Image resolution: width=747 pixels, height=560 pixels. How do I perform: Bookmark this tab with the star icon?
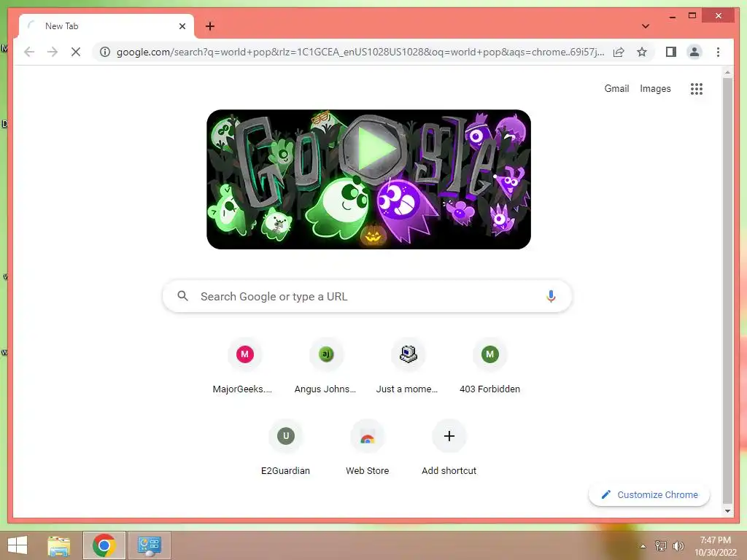click(x=642, y=52)
